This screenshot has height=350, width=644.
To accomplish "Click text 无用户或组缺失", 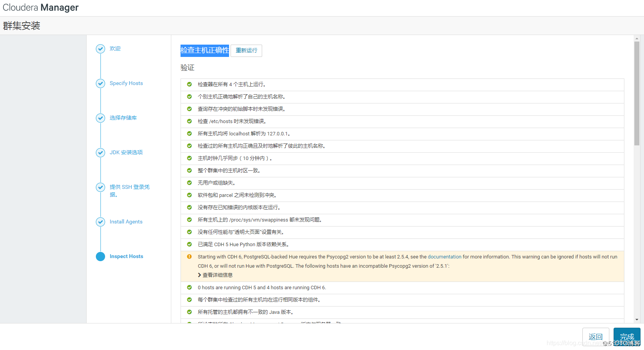I will (x=217, y=183).
